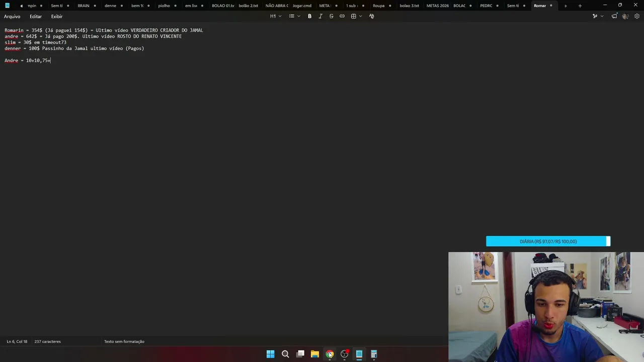Click the andre = 642$ line

click(93, 36)
